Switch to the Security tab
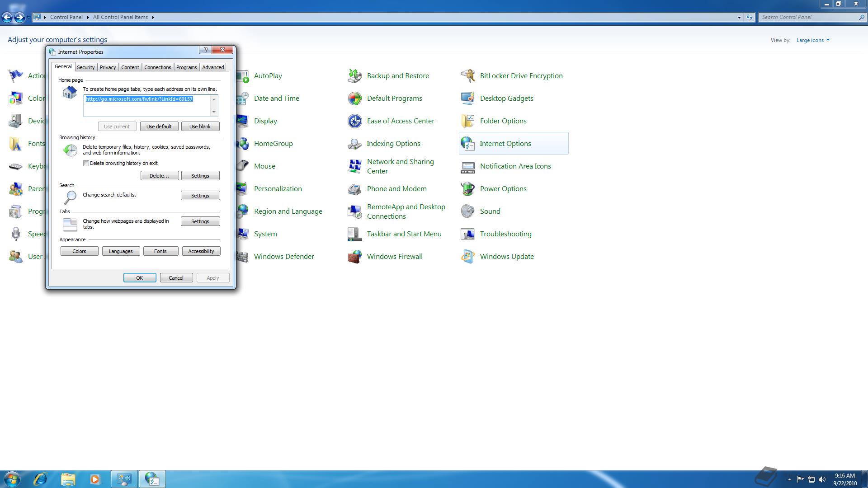This screenshot has width=868, height=488. point(85,67)
